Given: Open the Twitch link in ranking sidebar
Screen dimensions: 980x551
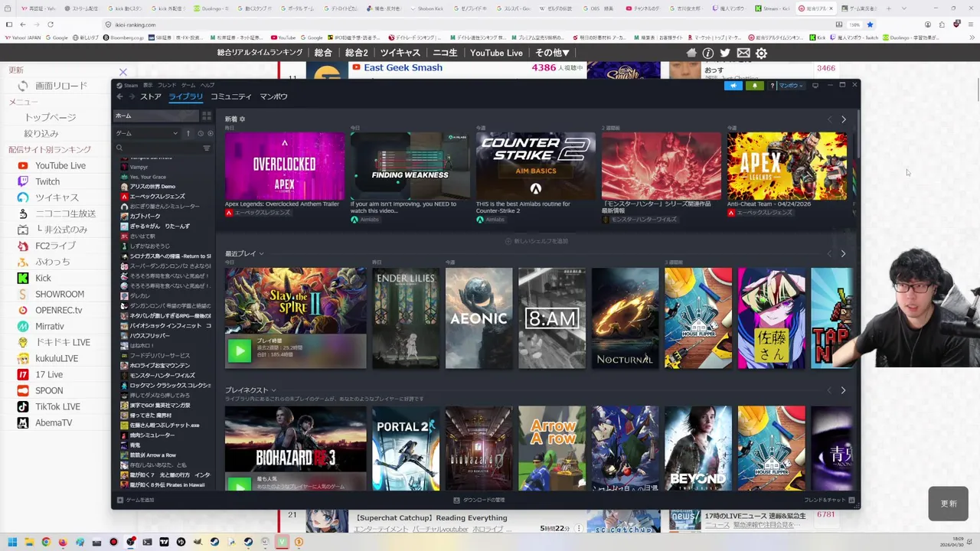Looking at the screenshot, I should point(47,181).
